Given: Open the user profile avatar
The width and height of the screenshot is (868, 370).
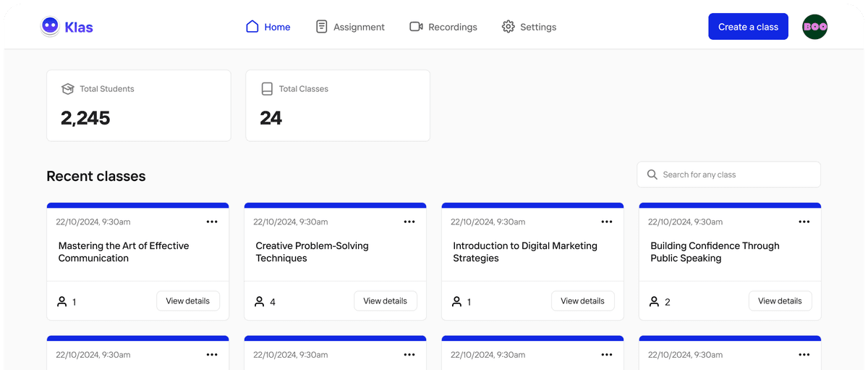Looking at the screenshot, I should click(x=814, y=27).
